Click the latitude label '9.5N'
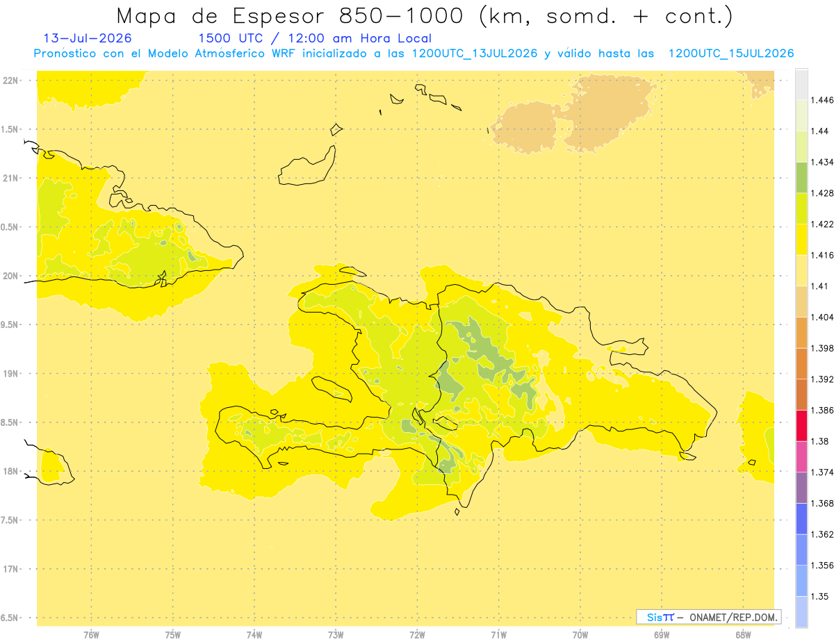Image resolution: width=834 pixels, height=644 pixels. 10,325
